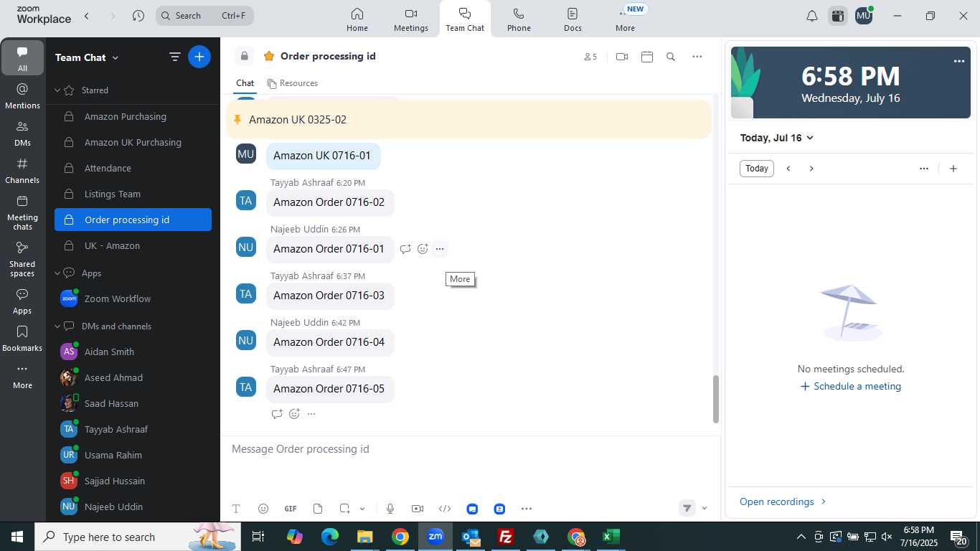Switch to the Phone tab
This screenshot has width=980, height=551.
tap(519, 19)
